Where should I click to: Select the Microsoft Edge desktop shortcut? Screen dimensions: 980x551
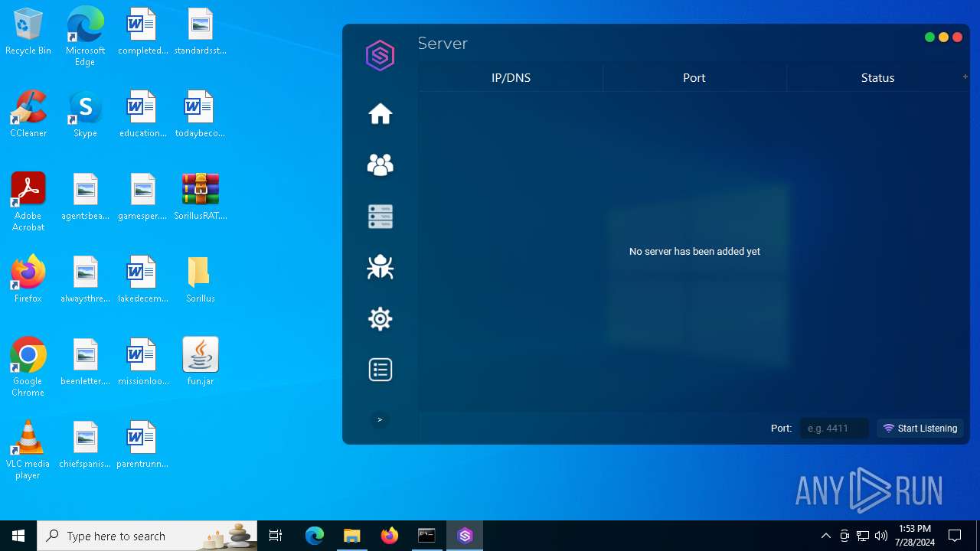tap(85, 37)
